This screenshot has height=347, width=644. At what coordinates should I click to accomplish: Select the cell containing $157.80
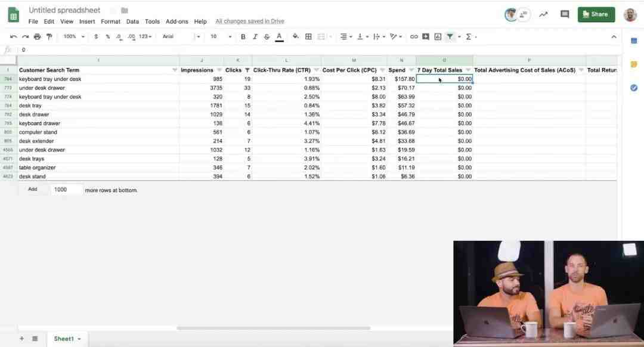(x=401, y=79)
